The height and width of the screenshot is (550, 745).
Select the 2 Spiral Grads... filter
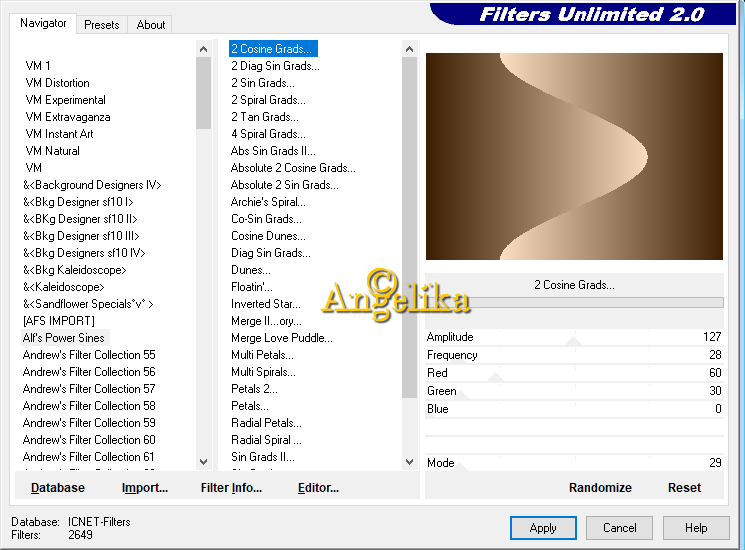pyautogui.click(x=268, y=100)
